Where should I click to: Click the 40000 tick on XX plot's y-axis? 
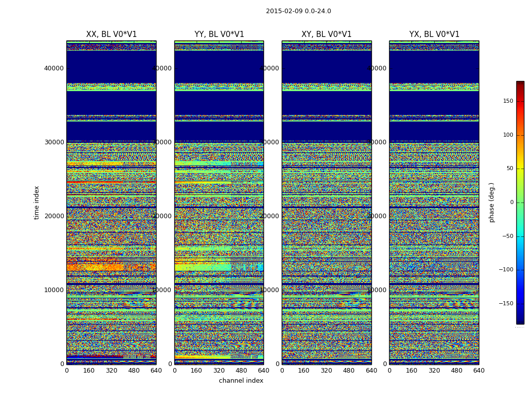pos(54,68)
